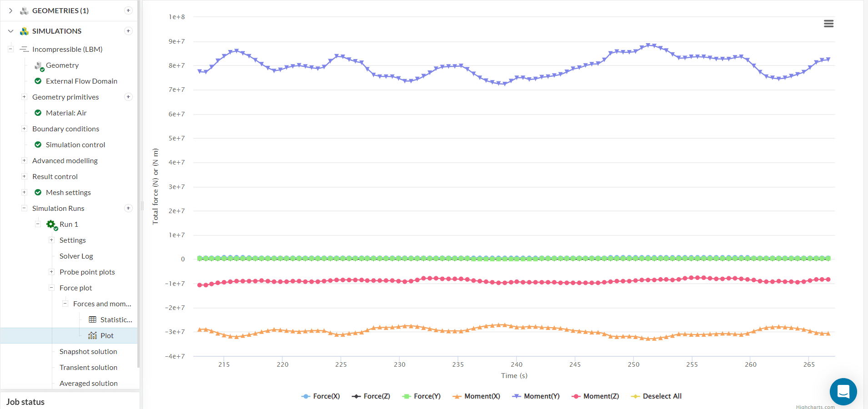Click the plus icon beside Geometries
The width and height of the screenshot is (868, 409).
[128, 10]
